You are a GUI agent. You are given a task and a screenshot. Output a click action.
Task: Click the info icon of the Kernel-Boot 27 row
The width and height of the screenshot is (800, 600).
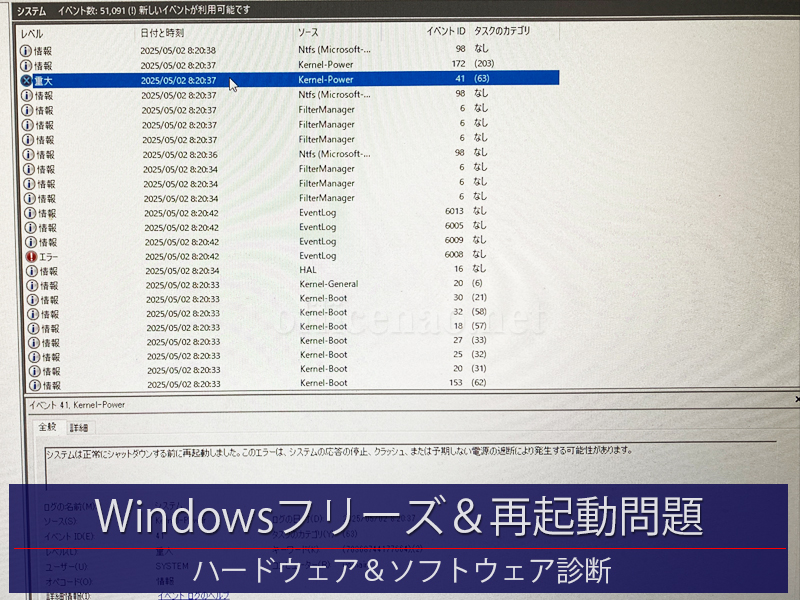pos(34,342)
